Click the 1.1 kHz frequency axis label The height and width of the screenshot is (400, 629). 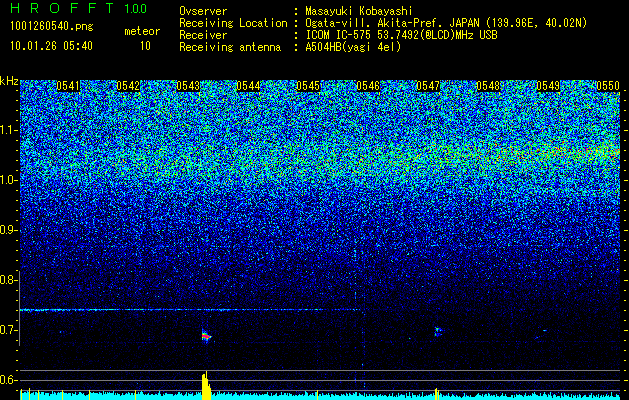[9, 130]
